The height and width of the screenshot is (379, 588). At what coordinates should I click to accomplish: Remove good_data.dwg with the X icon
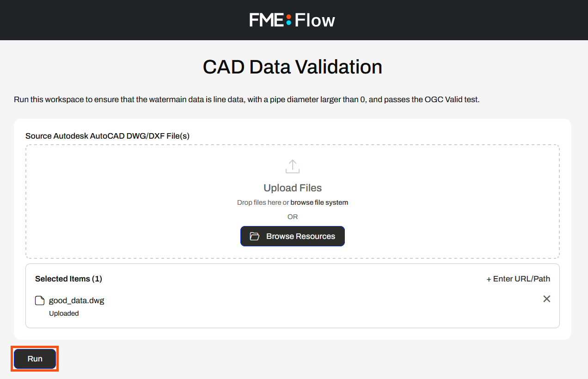pyautogui.click(x=546, y=299)
